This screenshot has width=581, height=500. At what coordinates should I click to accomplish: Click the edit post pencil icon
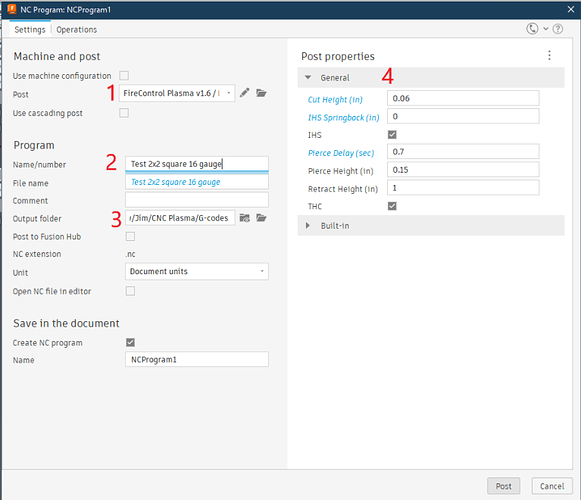click(x=244, y=93)
